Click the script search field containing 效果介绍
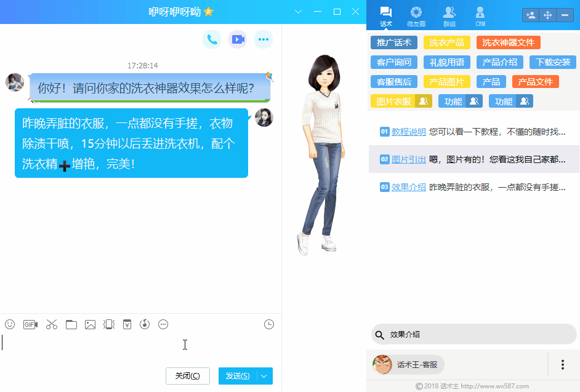 [x=474, y=335]
